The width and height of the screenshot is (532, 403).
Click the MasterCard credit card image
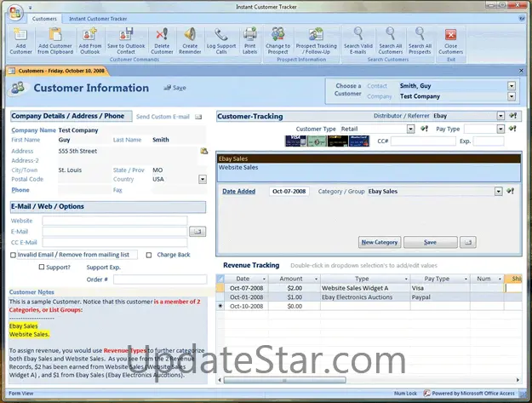point(359,141)
